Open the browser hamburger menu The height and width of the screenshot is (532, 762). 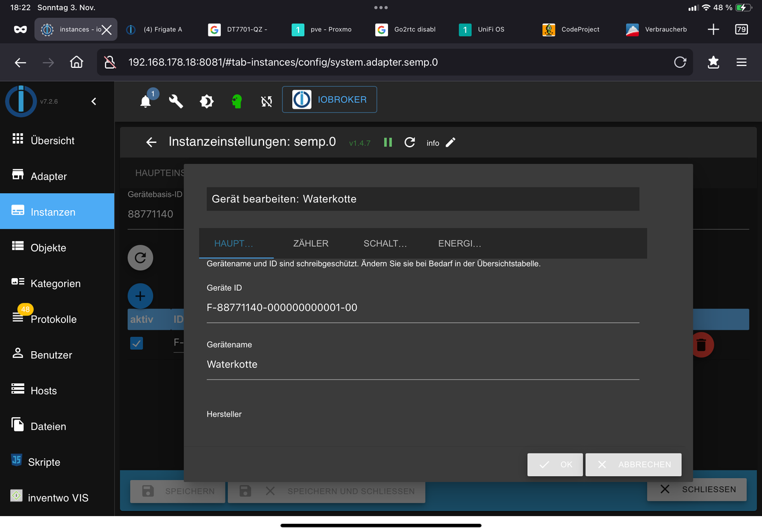[741, 62]
